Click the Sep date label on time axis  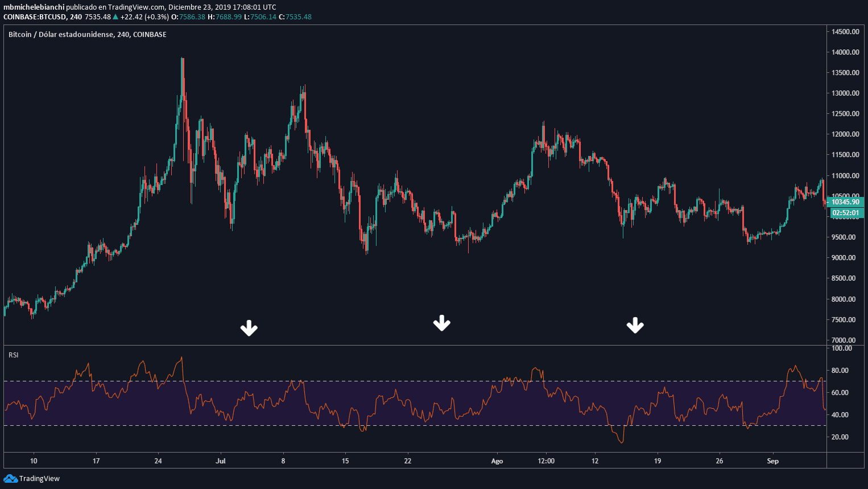pyautogui.click(x=772, y=461)
